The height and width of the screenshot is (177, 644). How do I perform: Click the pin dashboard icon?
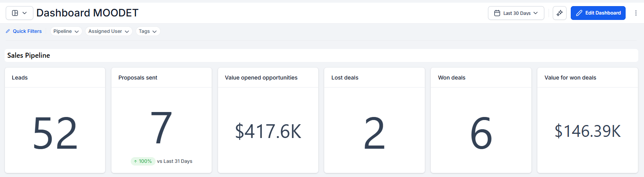[560, 13]
